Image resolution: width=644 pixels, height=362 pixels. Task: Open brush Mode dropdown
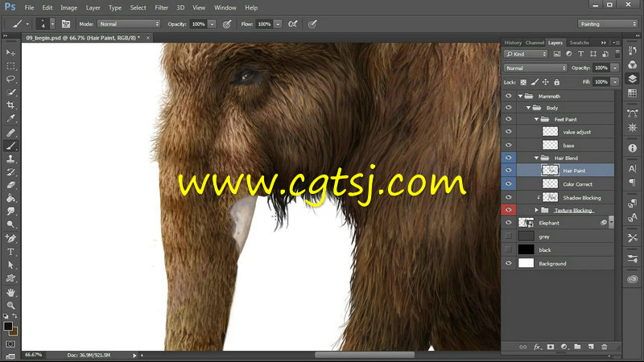[129, 24]
